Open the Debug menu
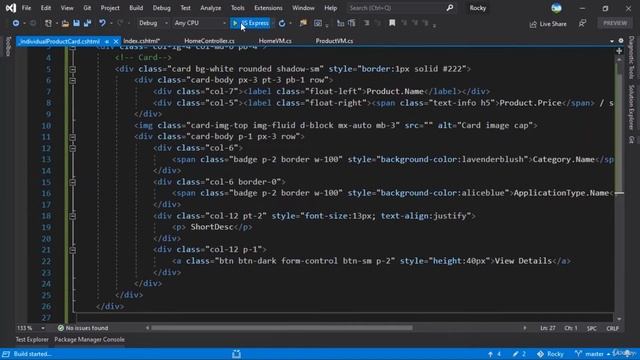The width and height of the screenshot is (640, 360). pos(162,8)
